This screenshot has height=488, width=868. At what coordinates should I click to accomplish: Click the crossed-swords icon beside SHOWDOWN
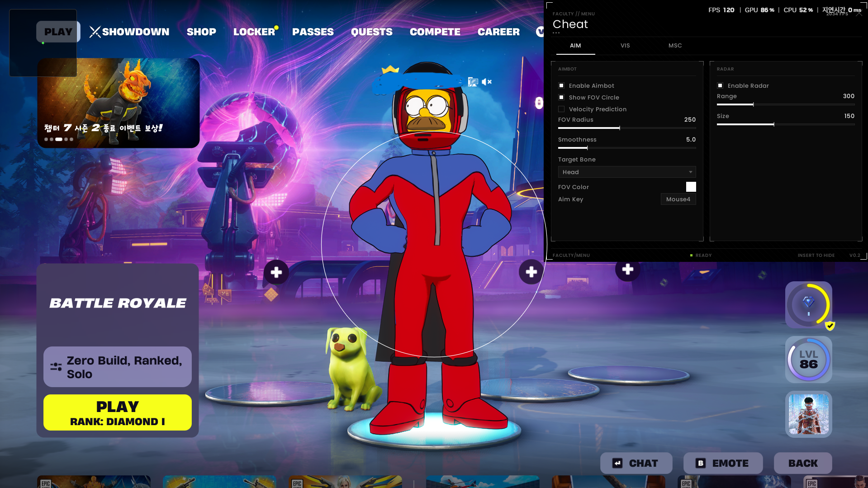(x=95, y=32)
